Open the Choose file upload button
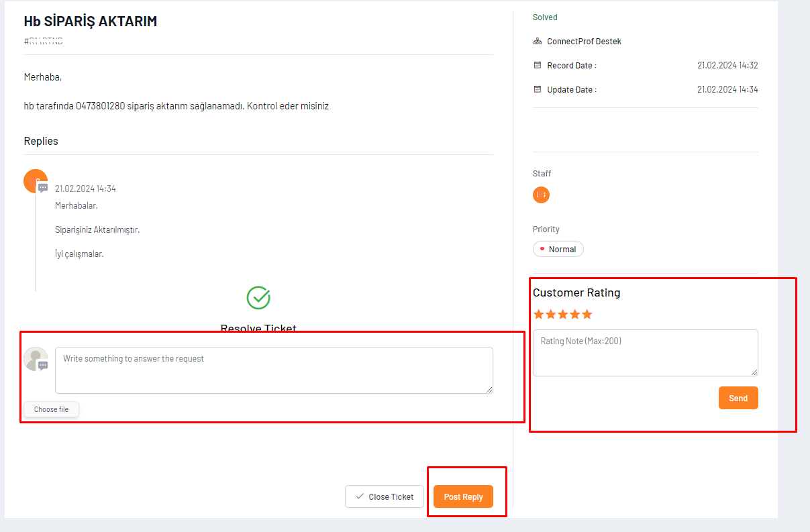Screen dimensions: 810x532 [x=52, y=409]
